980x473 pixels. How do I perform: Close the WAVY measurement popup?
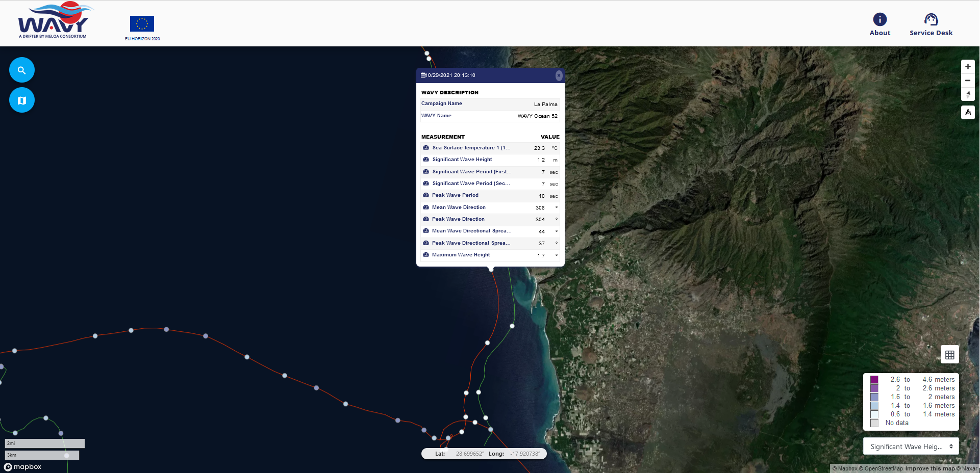coord(559,75)
